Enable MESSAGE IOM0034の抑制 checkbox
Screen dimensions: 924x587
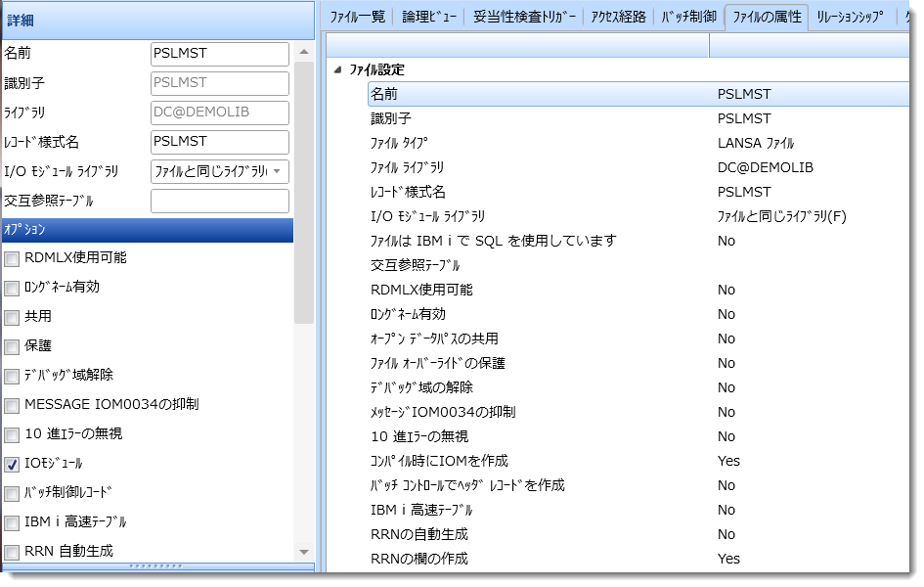(12, 406)
